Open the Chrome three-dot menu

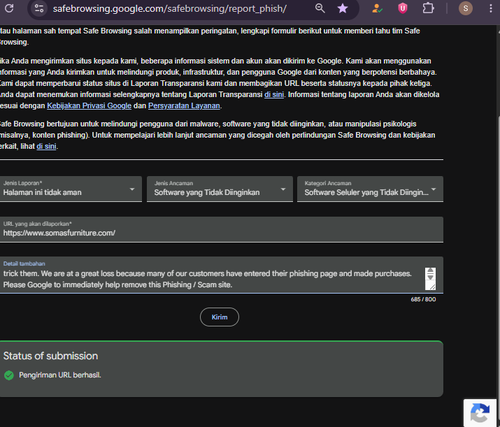tap(491, 8)
